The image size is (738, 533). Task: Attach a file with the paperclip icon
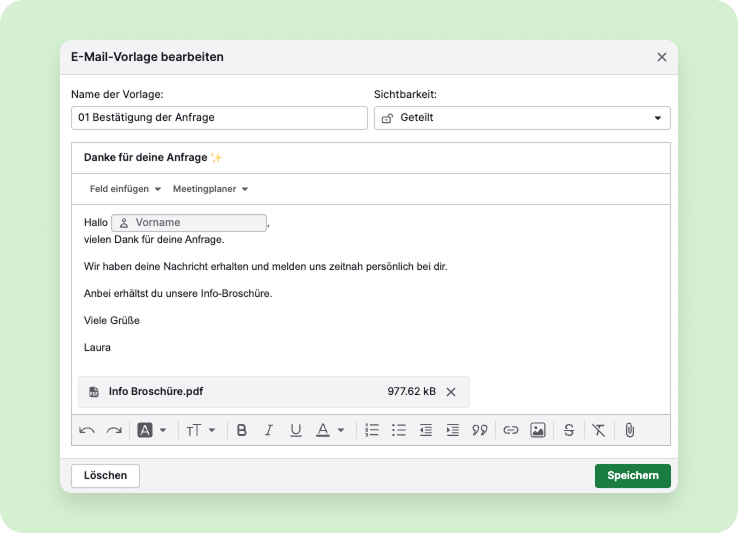[x=629, y=430]
